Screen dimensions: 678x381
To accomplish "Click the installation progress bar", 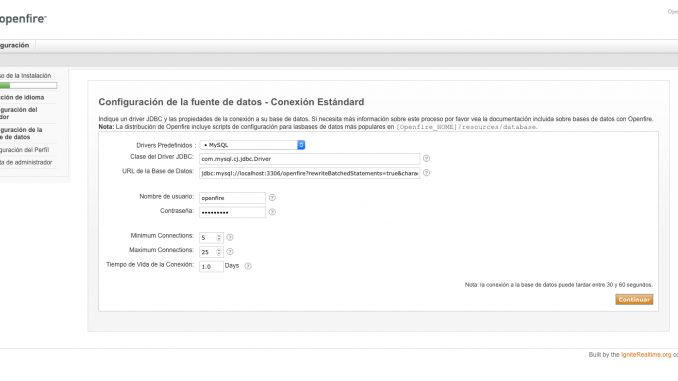I will (28, 86).
